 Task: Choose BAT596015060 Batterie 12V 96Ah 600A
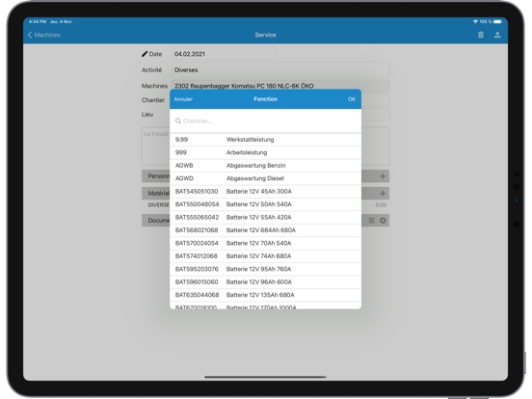(x=265, y=282)
